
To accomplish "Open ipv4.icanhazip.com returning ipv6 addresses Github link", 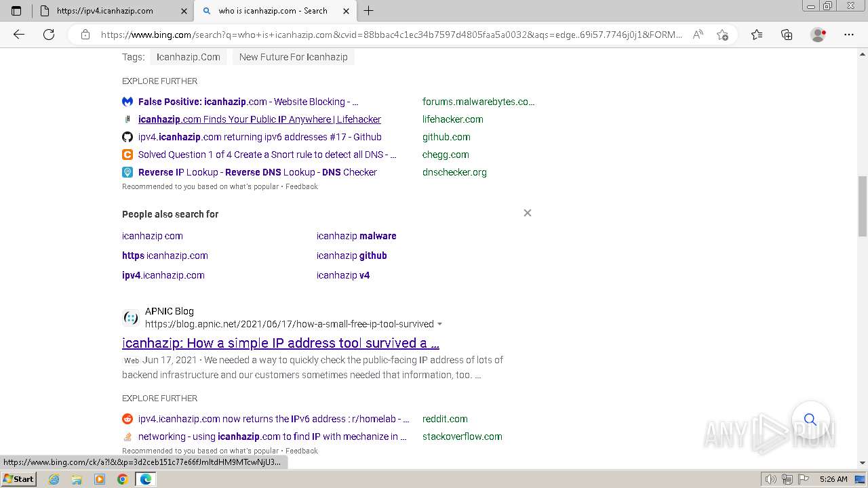I will (260, 137).
